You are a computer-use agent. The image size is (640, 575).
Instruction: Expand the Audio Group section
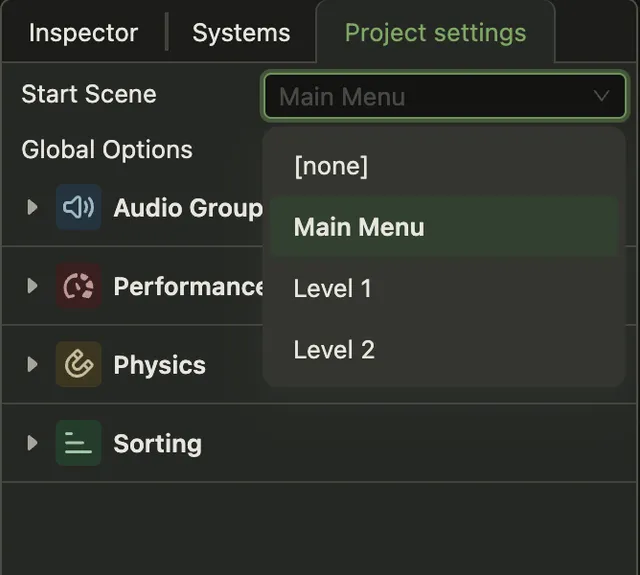point(32,207)
